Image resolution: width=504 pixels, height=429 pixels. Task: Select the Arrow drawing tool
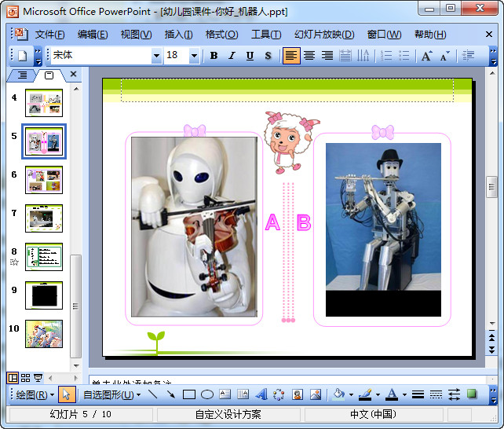pyautogui.click(x=171, y=394)
